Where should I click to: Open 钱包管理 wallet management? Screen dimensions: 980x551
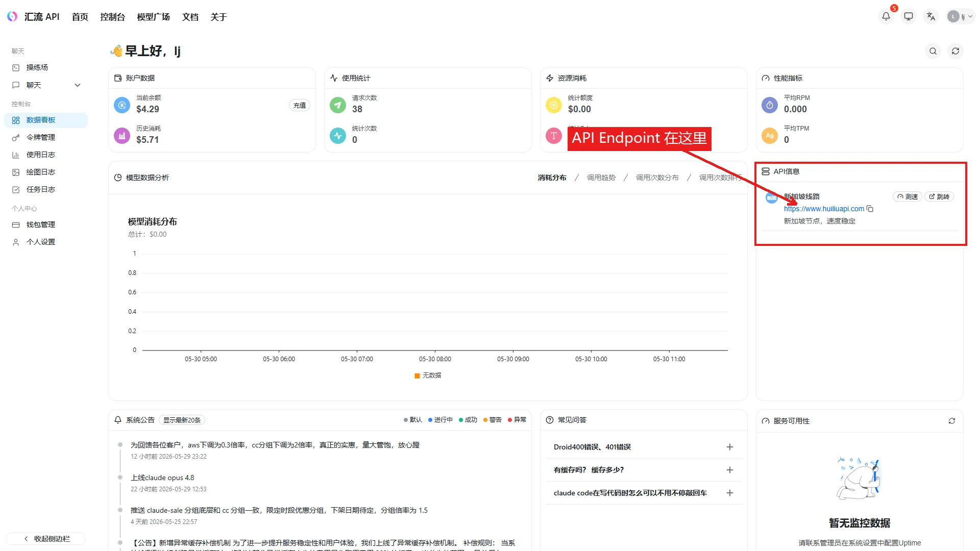(46, 224)
